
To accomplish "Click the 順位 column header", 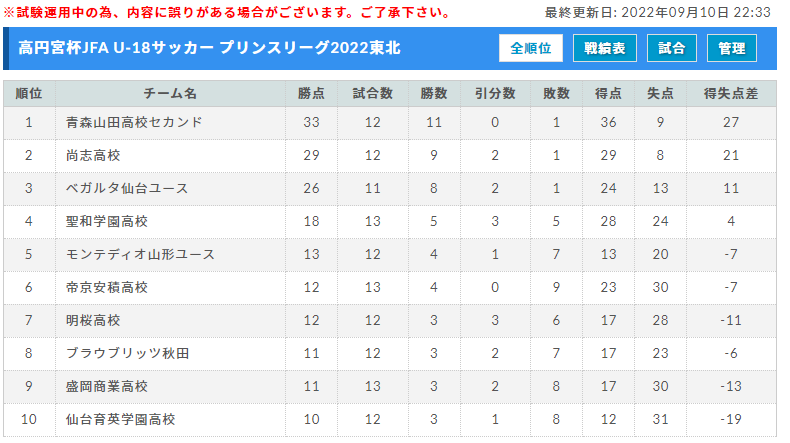I will [x=29, y=93].
